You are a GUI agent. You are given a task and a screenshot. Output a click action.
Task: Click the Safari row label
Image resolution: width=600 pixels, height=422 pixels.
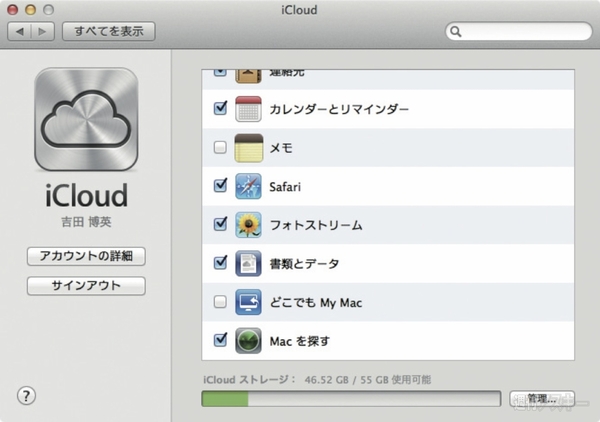pos(285,187)
